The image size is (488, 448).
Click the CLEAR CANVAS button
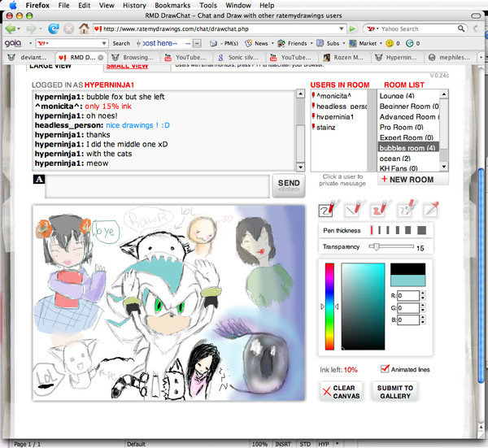342,392
